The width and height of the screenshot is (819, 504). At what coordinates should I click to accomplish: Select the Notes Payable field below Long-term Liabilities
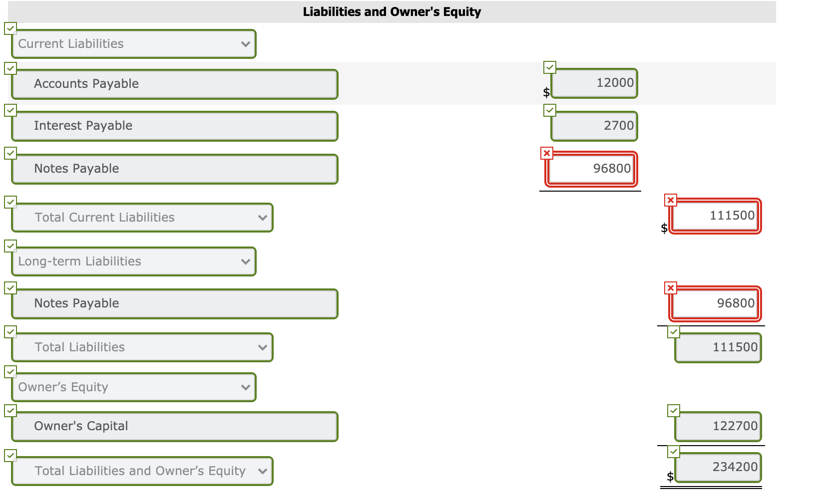[175, 303]
